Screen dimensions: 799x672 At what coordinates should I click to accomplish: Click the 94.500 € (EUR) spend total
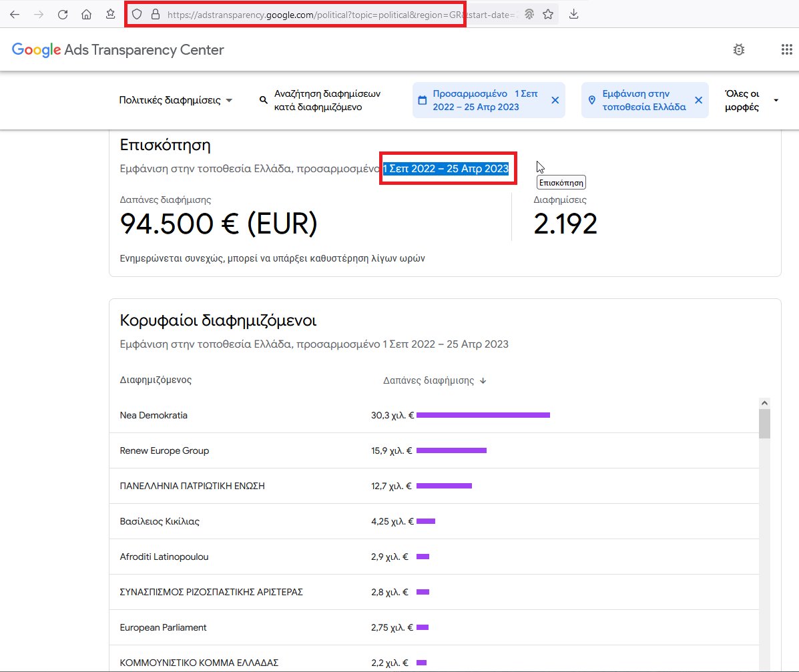point(218,224)
